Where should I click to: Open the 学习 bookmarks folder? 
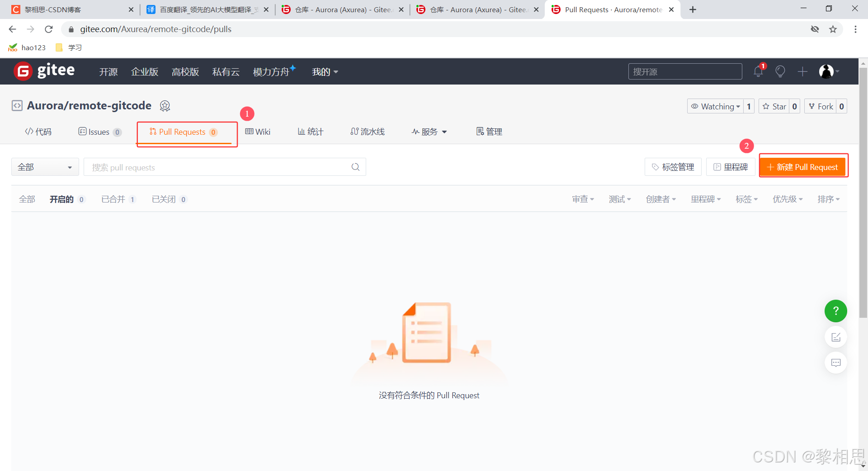coord(69,47)
